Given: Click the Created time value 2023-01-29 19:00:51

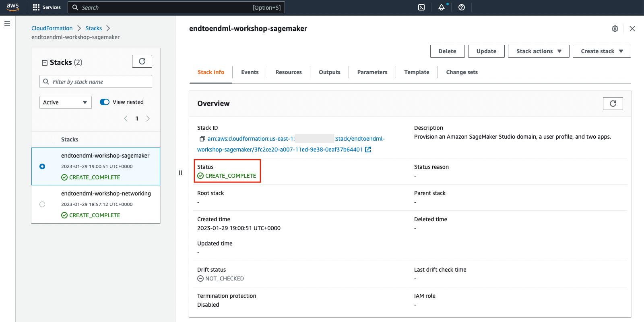Looking at the screenshot, I should (x=239, y=228).
